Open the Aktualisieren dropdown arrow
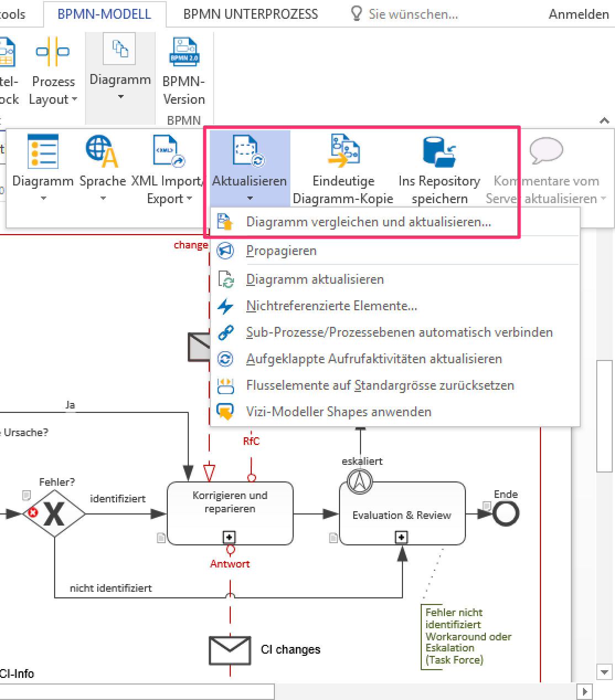 pyautogui.click(x=250, y=197)
